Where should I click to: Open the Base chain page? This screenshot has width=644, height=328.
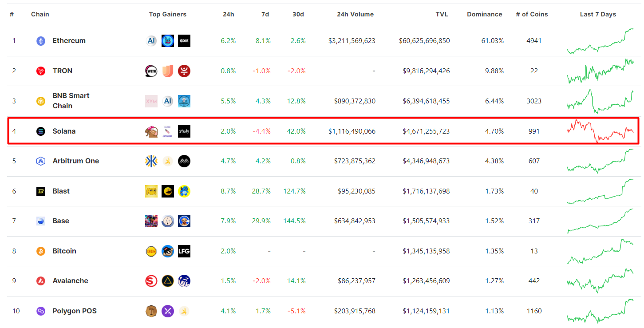click(x=61, y=221)
